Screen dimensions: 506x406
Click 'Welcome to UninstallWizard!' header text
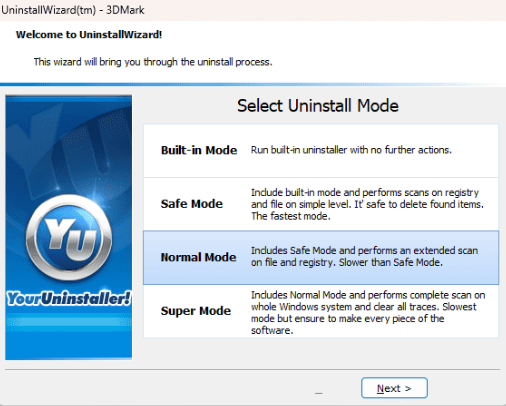pos(89,35)
